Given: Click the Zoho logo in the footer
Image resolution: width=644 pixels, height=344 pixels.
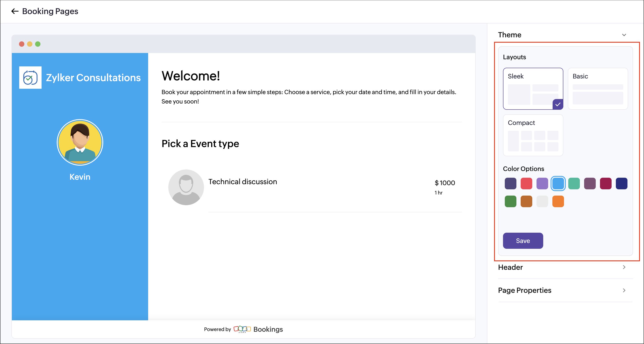Looking at the screenshot, I should [x=242, y=329].
